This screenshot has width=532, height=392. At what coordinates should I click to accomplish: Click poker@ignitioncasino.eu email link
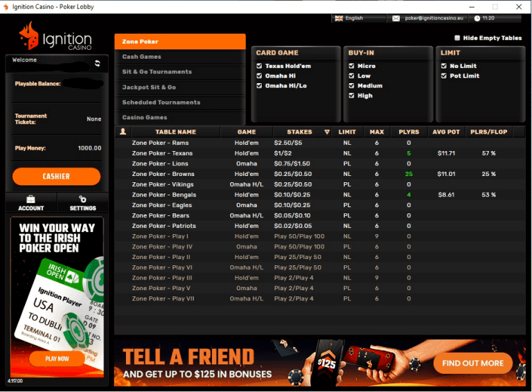pyautogui.click(x=434, y=18)
